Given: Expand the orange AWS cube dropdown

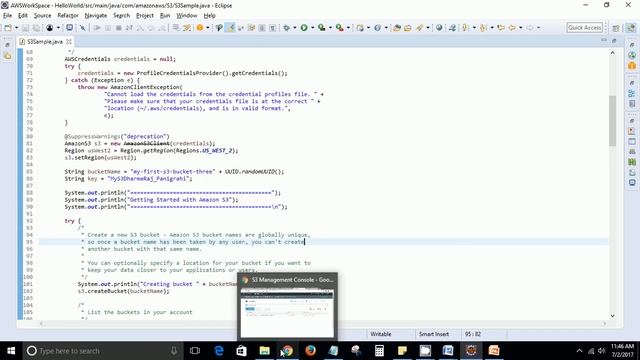Looking at the screenshot, I should tap(208, 28).
